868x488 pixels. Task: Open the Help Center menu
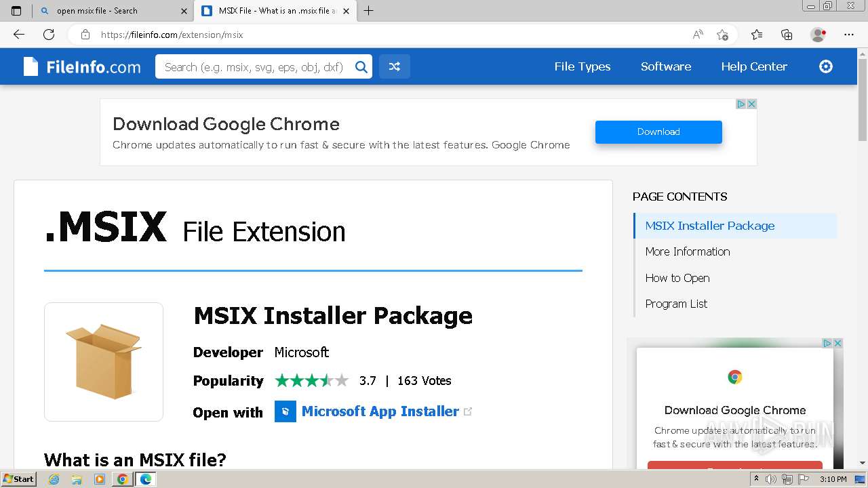tap(754, 66)
